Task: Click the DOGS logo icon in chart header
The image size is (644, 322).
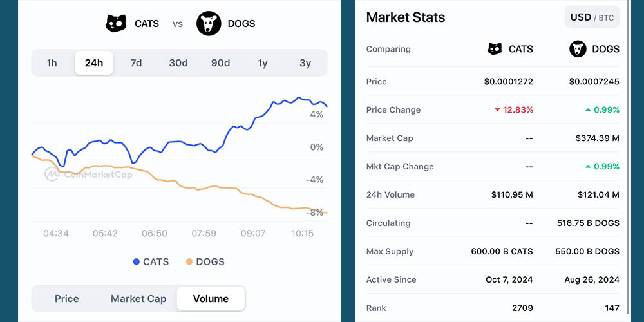Action: [x=208, y=24]
